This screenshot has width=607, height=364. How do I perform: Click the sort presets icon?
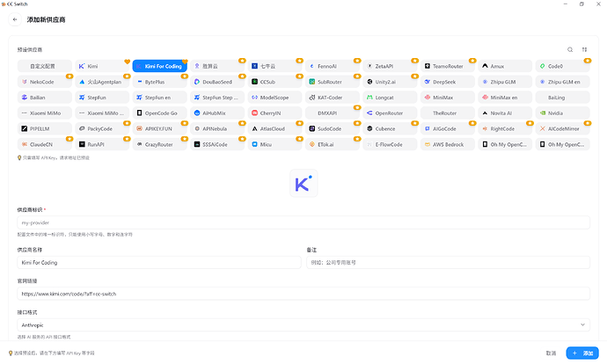point(584,49)
